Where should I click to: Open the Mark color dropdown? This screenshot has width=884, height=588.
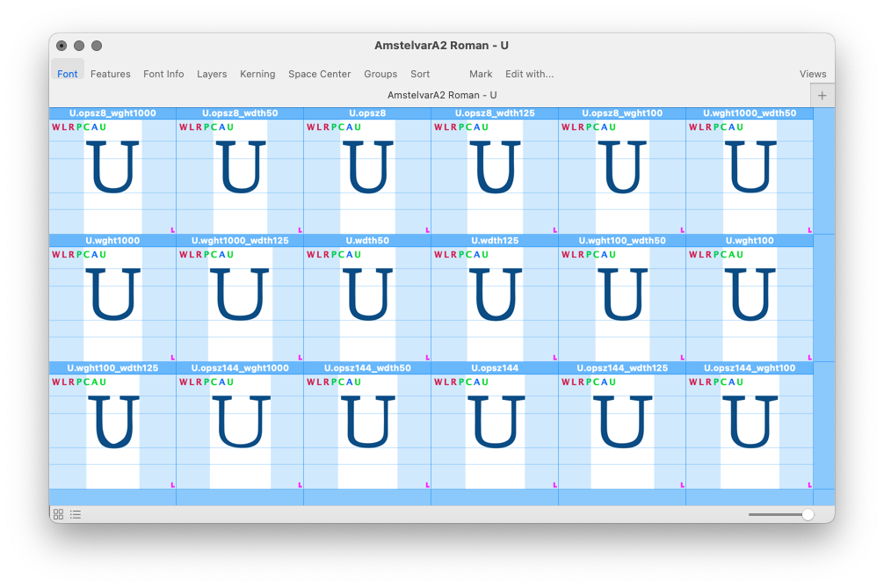481,74
